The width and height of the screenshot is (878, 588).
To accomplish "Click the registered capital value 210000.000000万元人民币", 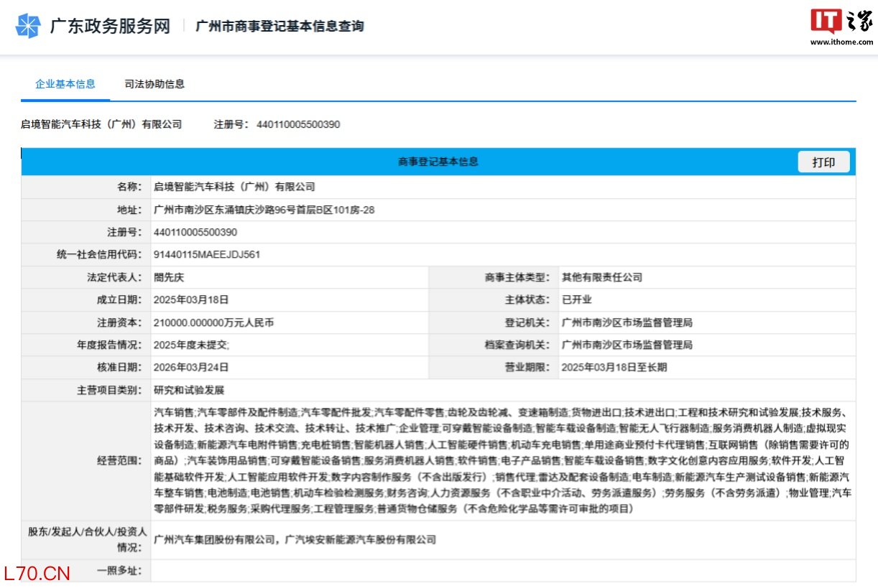I will click(213, 322).
